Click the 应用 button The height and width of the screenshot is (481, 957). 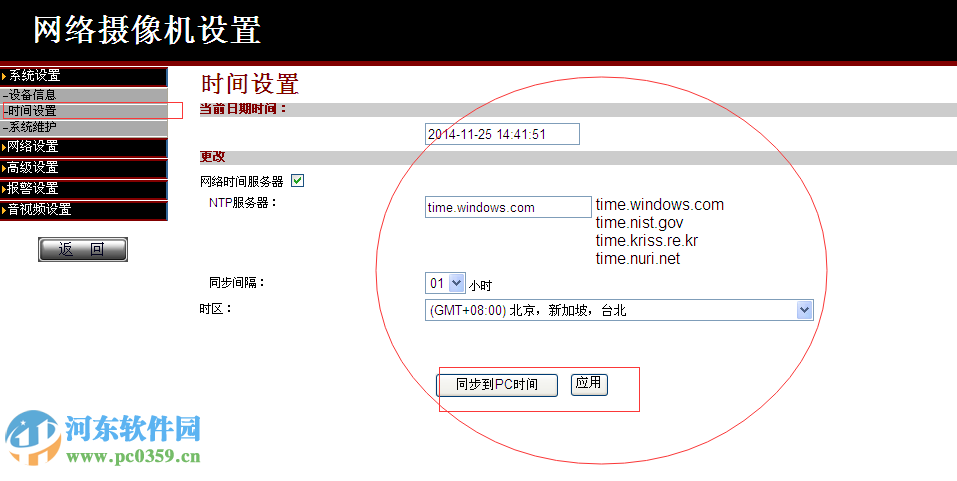coord(589,384)
